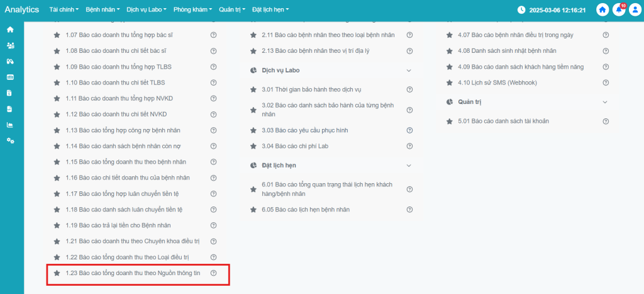Open notifications bell in top bar

619,10
